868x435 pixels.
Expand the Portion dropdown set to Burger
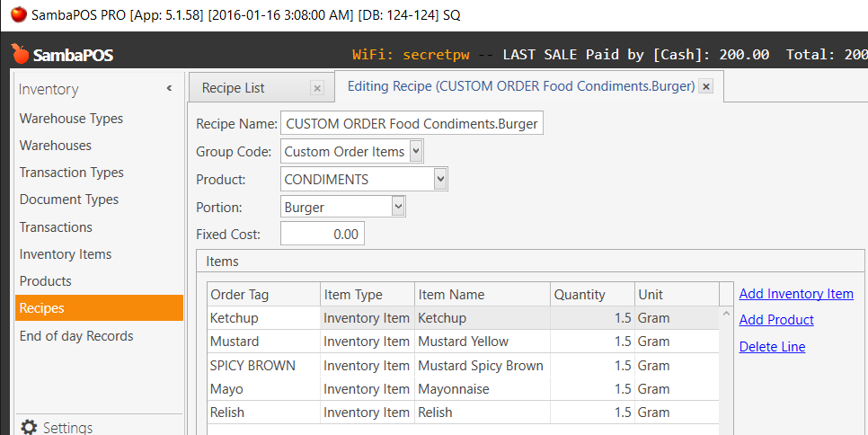[398, 207]
